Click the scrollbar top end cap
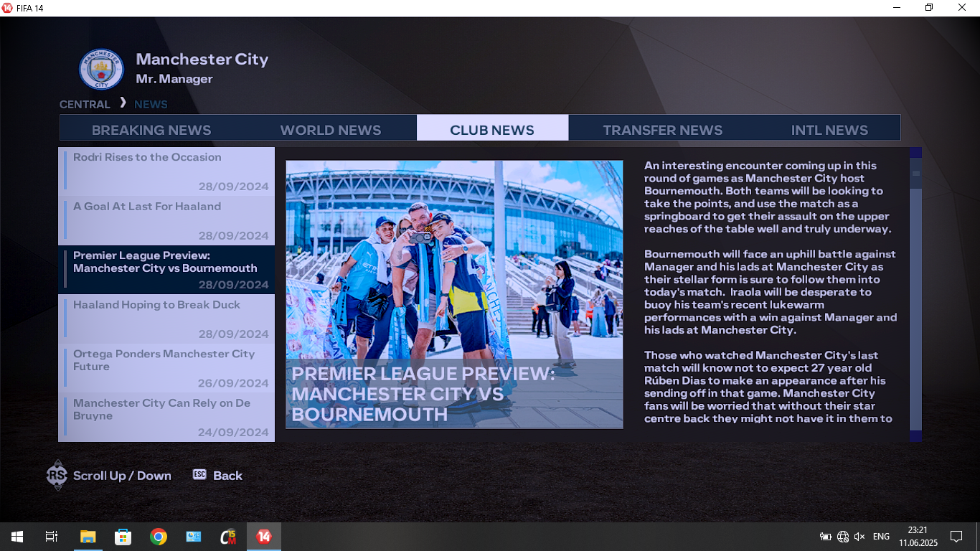 click(x=915, y=153)
